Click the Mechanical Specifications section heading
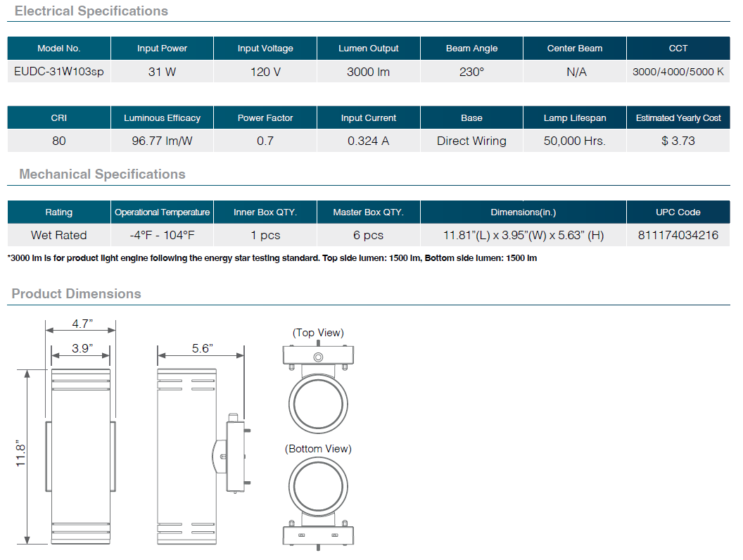 click(x=102, y=174)
